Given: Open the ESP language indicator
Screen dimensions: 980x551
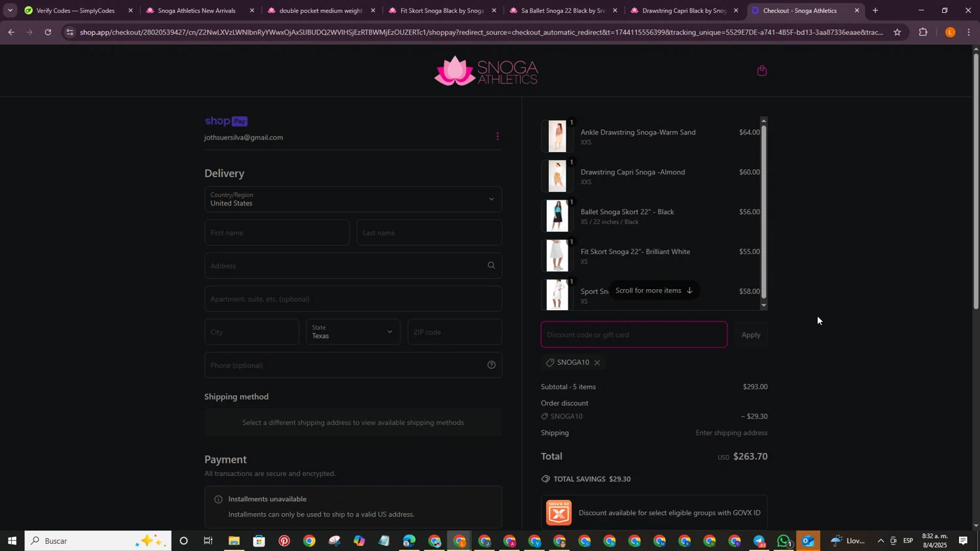Looking at the screenshot, I should pyautogui.click(x=909, y=541).
